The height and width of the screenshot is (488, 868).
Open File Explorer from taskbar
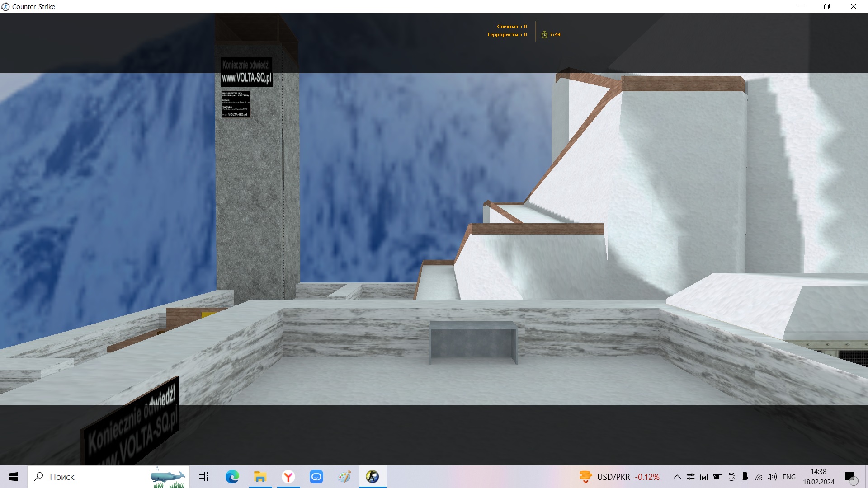(260, 477)
